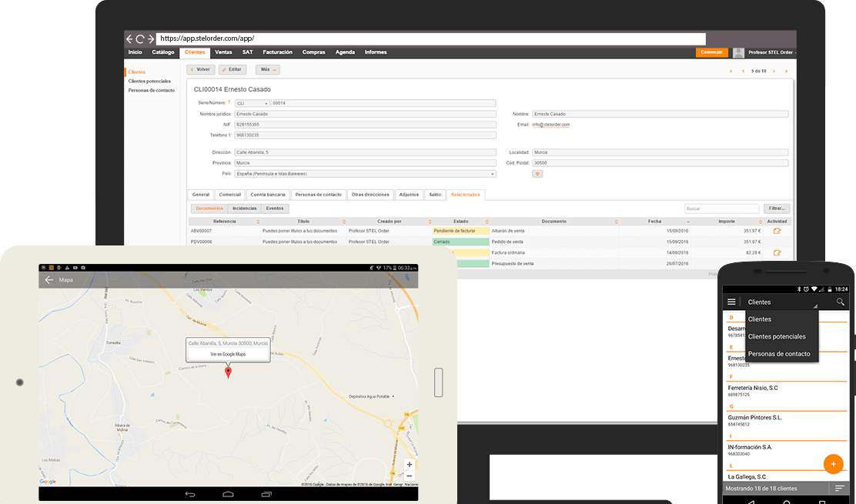Click the NIF input field

(x=365, y=125)
